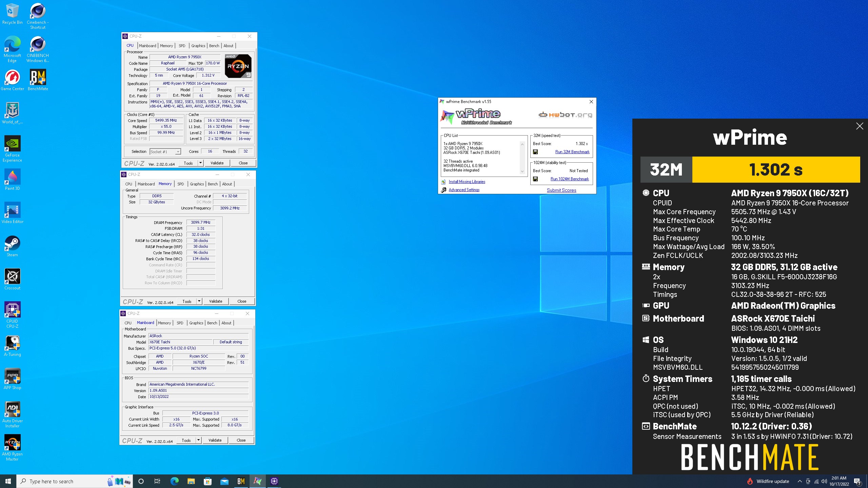
Task: Click Run 1024M Benchmark link
Action: click(570, 179)
